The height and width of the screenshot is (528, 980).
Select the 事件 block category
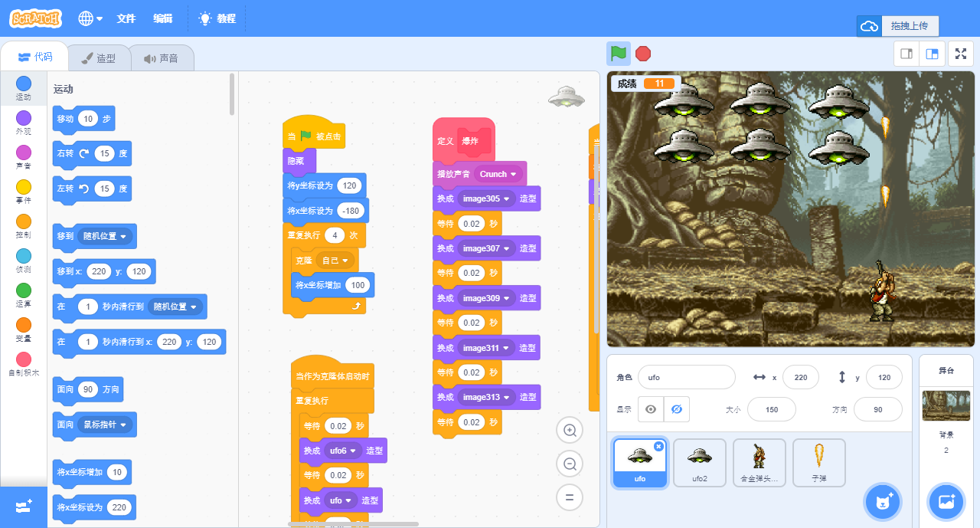(x=24, y=192)
